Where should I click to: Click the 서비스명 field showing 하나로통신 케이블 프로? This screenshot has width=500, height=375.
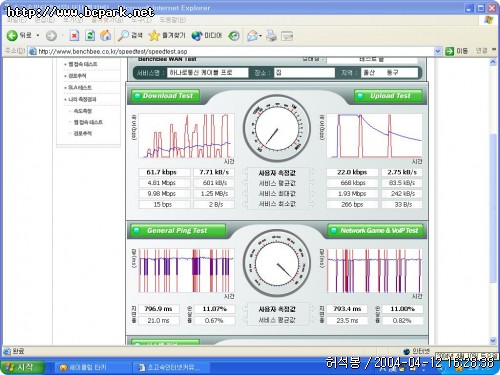tap(207, 72)
